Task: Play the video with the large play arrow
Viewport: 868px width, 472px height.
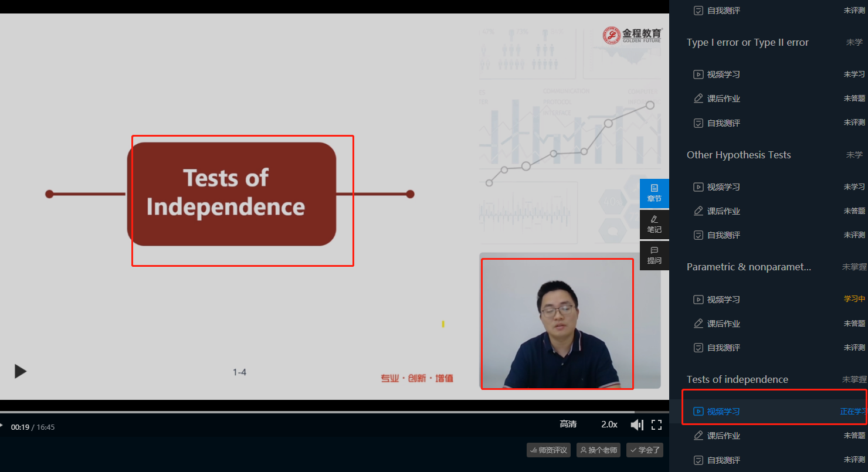Action: [x=20, y=371]
